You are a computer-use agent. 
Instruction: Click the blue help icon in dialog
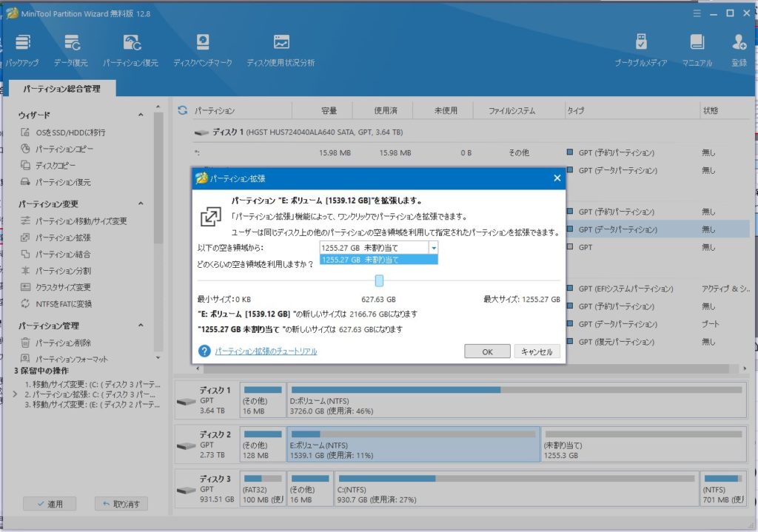[204, 351]
